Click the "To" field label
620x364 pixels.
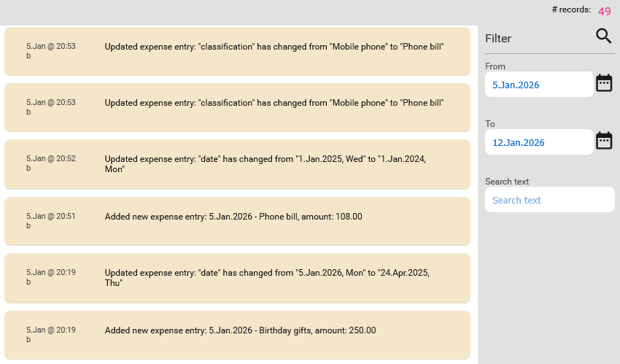(x=490, y=124)
